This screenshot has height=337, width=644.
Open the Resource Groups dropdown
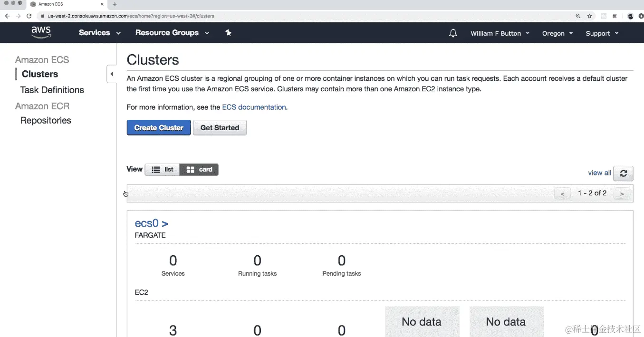(172, 33)
